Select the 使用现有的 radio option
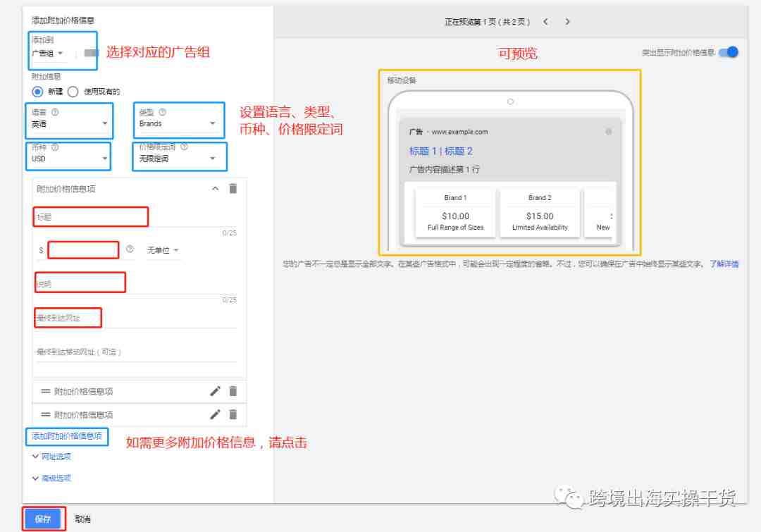 (x=73, y=92)
